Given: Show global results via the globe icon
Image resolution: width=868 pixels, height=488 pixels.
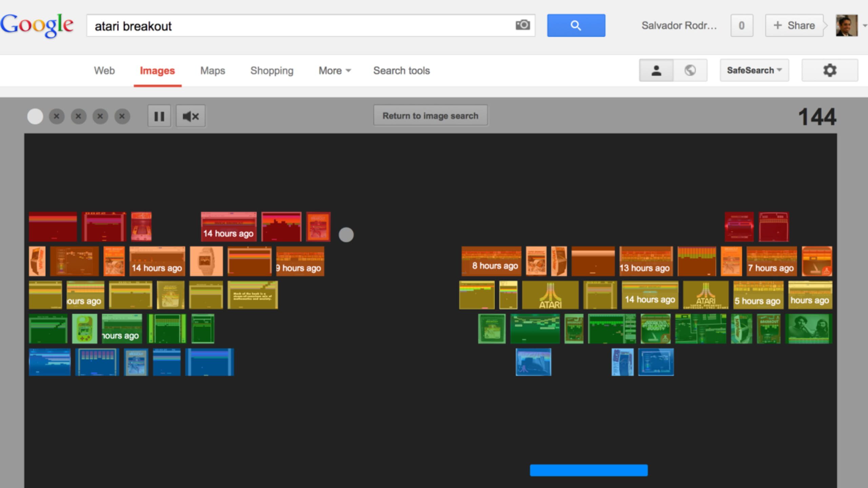Looking at the screenshot, I should click(x=691, y=70).
